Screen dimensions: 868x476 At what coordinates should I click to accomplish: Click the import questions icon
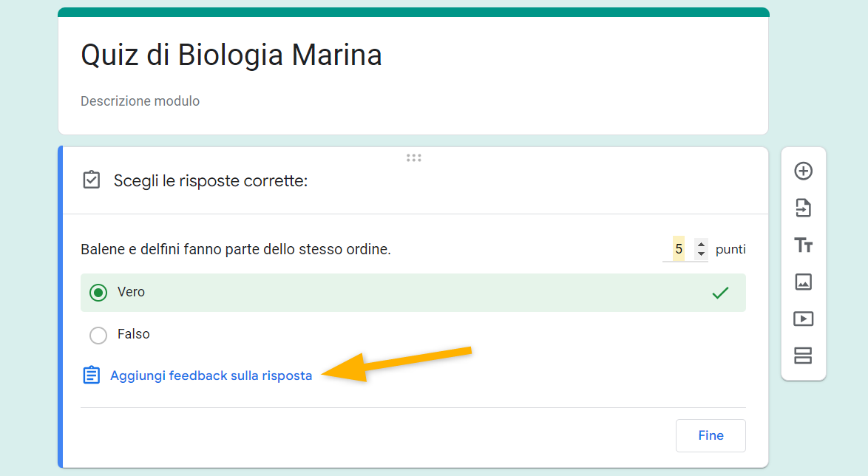coord(803,208)
